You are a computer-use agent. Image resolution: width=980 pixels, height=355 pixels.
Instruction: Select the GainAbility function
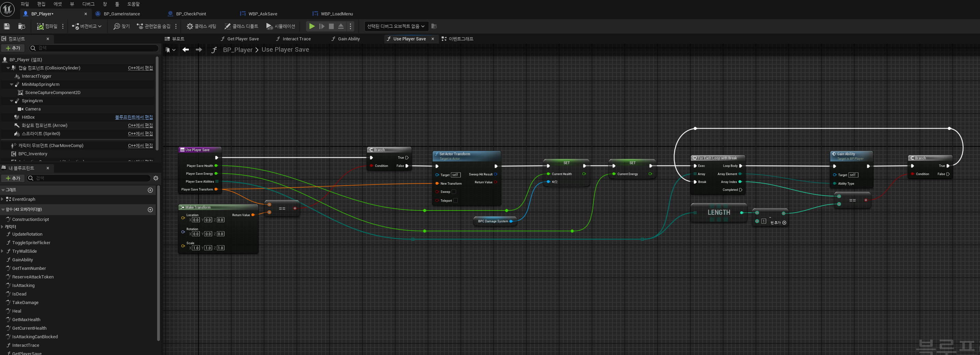click(23, 260)
